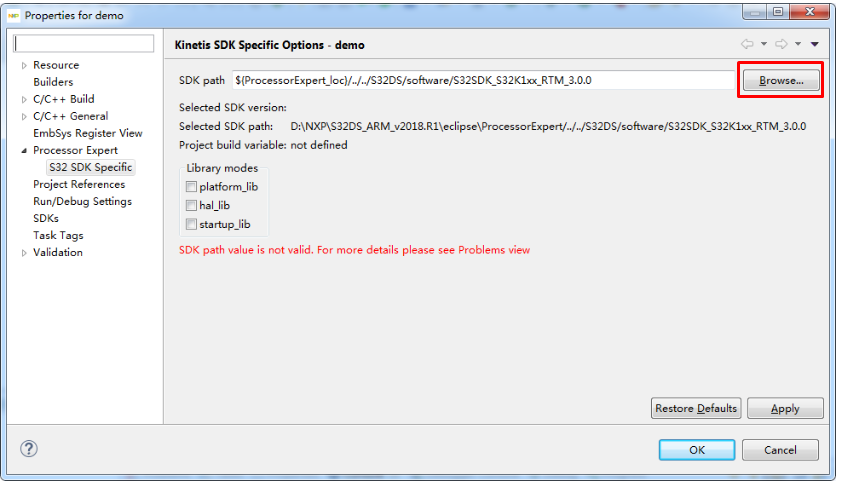Collapse the Processor Expert node

[24, 150]
